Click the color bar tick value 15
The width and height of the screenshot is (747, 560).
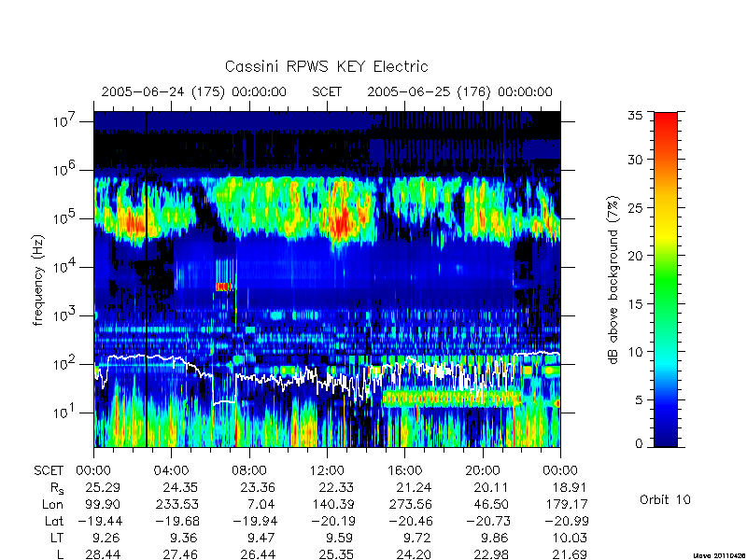[x=636, y=303]
